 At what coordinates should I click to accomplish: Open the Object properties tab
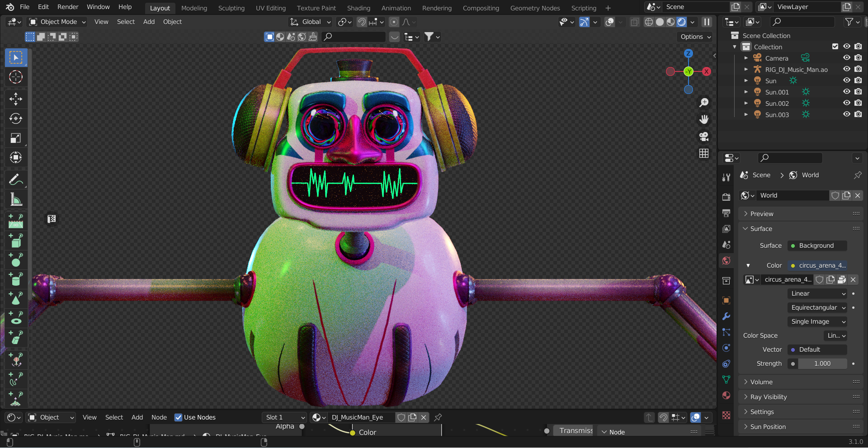click(726, 300)
